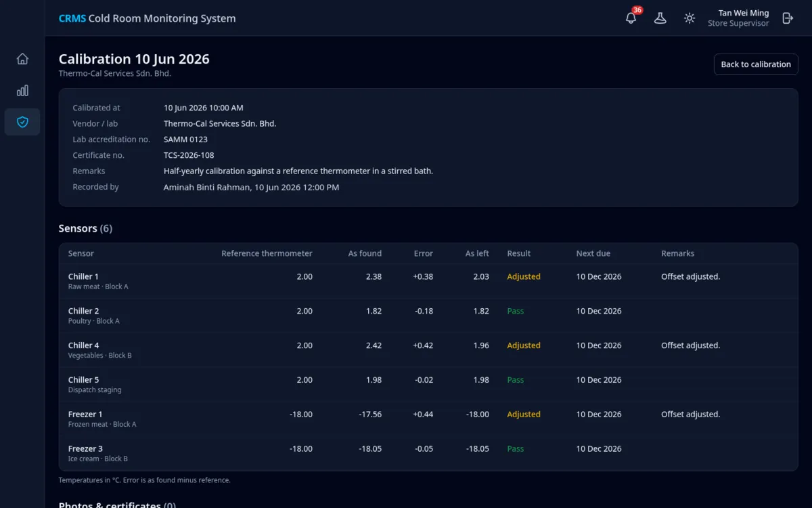Click the lab flask icon
812x508 pixels.
click(x=660, y=18)
